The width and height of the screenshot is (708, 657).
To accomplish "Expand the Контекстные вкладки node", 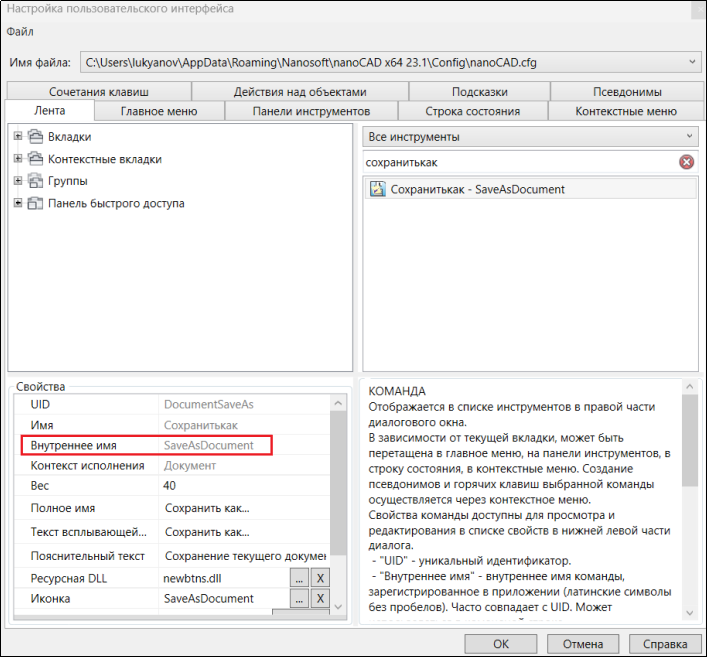I will [18, 158].
